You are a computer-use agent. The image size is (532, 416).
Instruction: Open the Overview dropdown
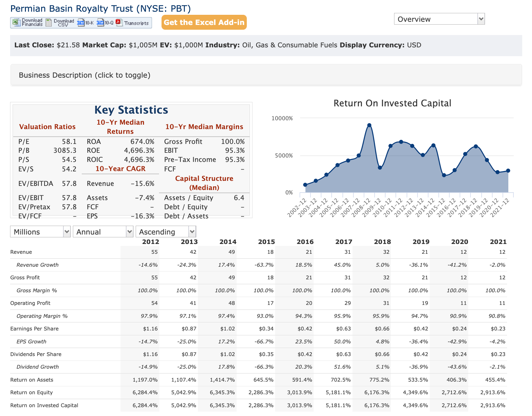coord(439,19)
